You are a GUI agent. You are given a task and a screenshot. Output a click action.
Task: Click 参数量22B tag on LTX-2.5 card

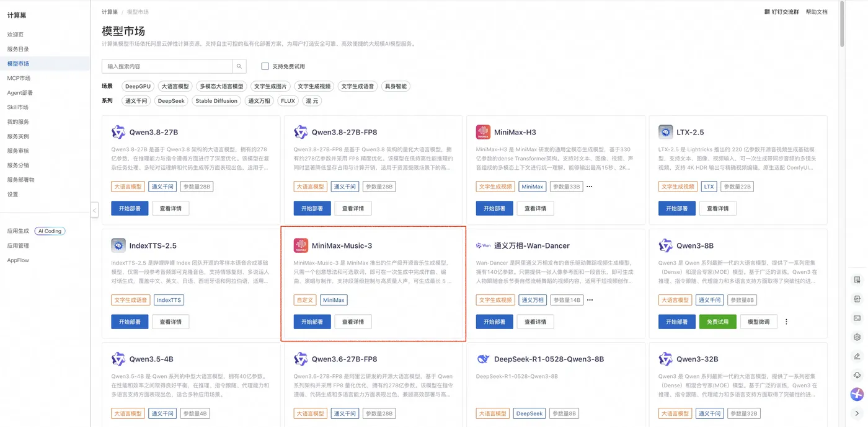tap(737, 187)
